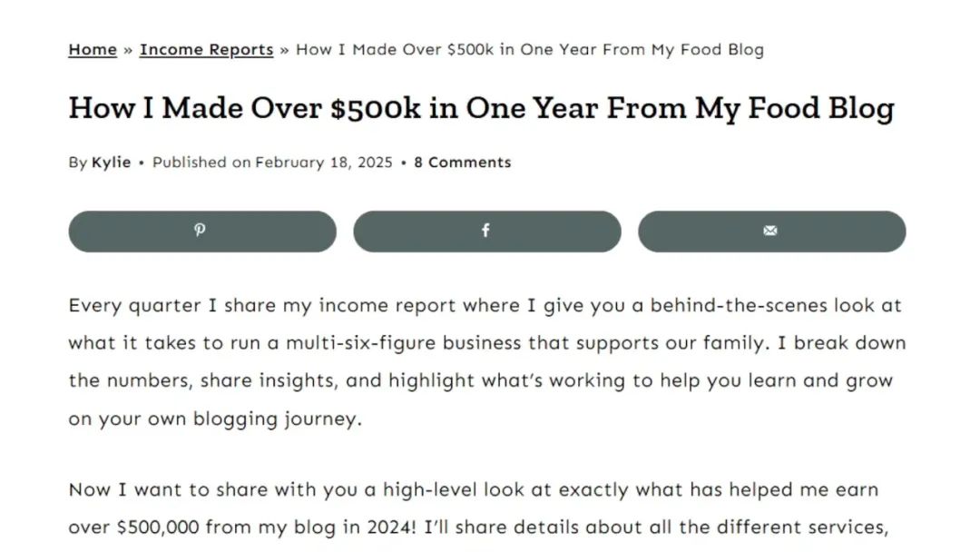Jump to the 8 Comments section
Image resolution: width=980 pixels, height=552 pixels.
(462, 163)
